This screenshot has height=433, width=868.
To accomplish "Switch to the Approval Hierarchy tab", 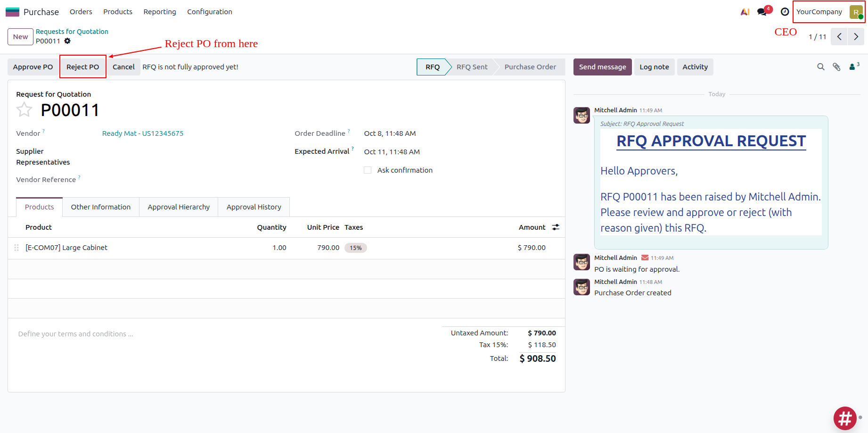I will 179,207.
